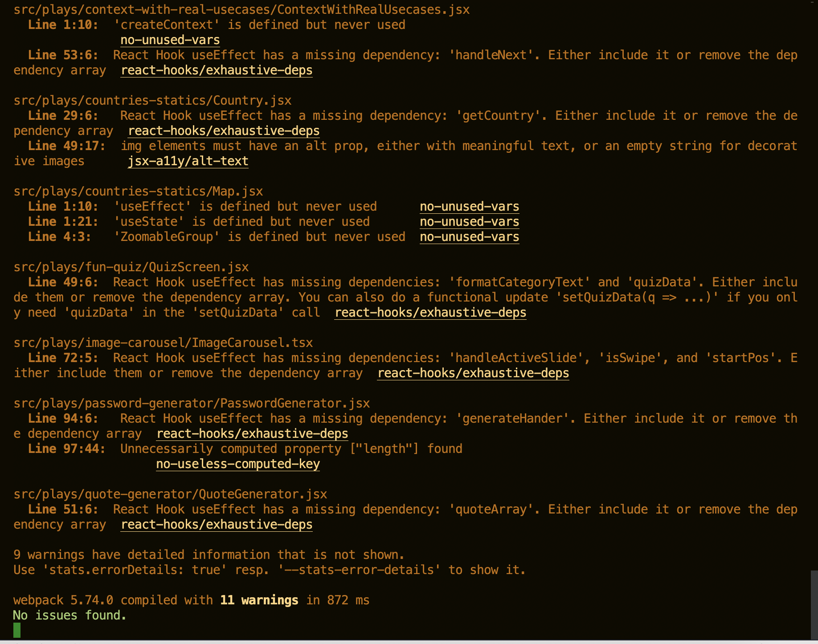
Task: Open exhaustive-deps link for the ImageCarousel warning
Action: click(x=473, y=373)
